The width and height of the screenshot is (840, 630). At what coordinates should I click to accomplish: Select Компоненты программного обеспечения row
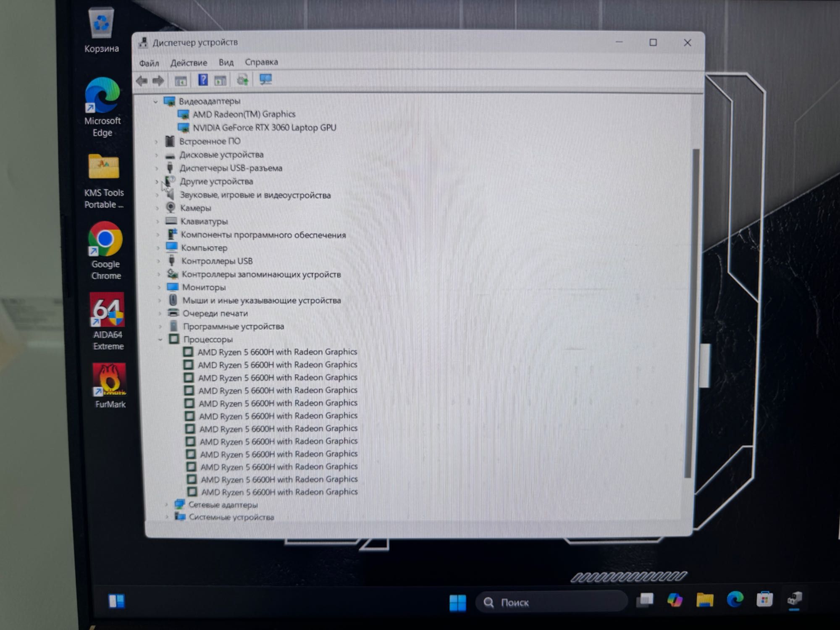pos(263,235)
